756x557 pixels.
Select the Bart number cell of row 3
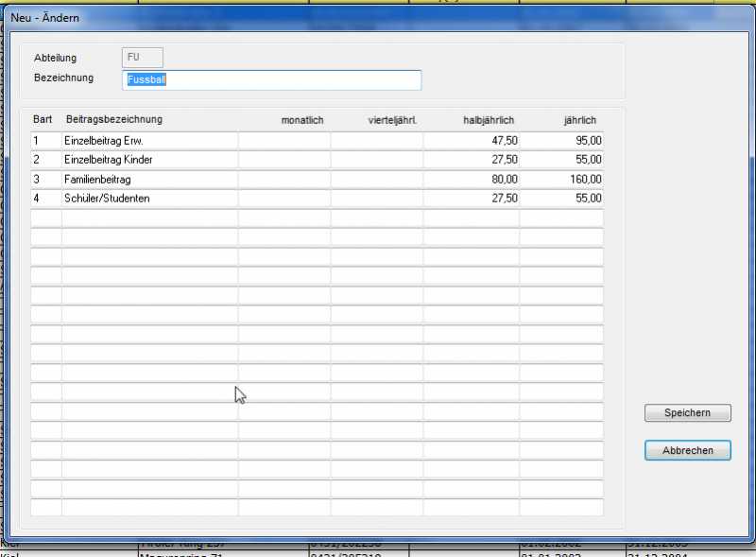(x=45, y=180)
